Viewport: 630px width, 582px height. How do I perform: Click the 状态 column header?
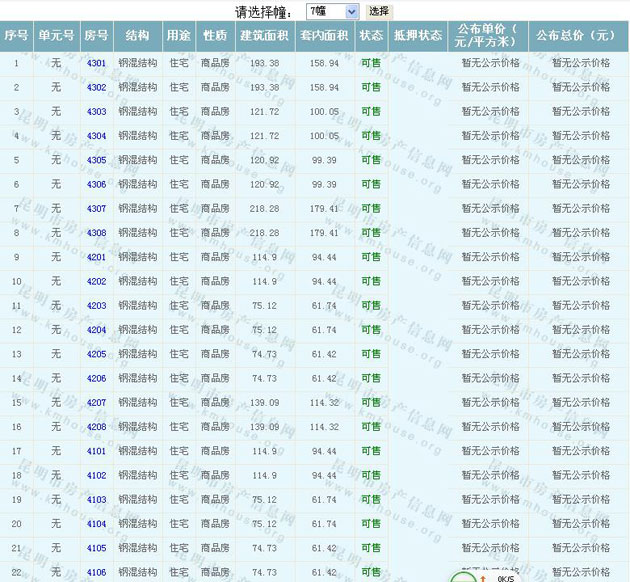pos(371,35)
